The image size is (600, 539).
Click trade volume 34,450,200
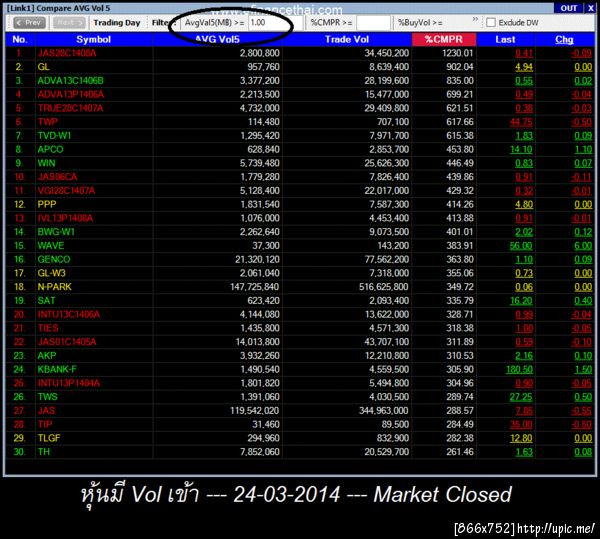click(x=386, y=53)
